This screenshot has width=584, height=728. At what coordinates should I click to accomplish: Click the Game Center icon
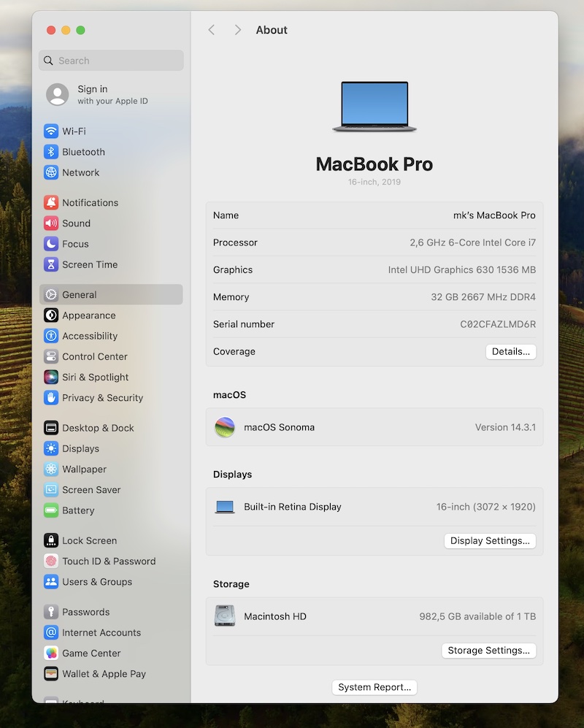pyautogui.click(x=51, y=654)
